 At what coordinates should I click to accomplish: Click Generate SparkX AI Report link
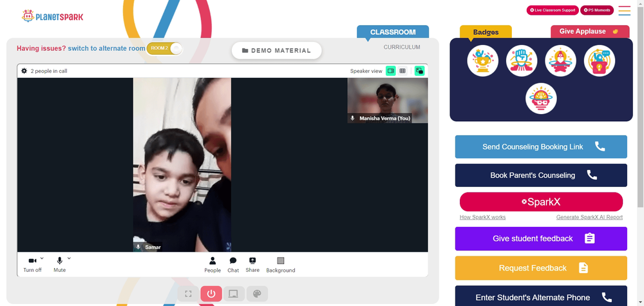pyautogui.click(x=589, y=217)
